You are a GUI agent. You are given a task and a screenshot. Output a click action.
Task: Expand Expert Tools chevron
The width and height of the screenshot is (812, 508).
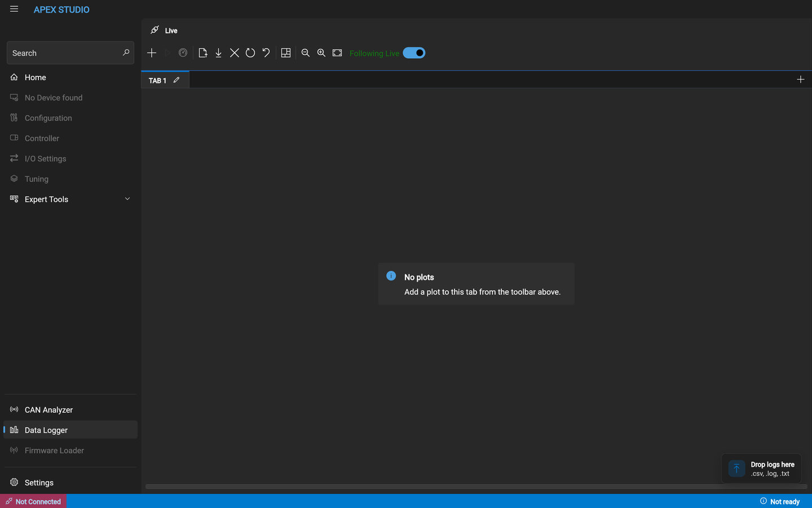point(127,199)
